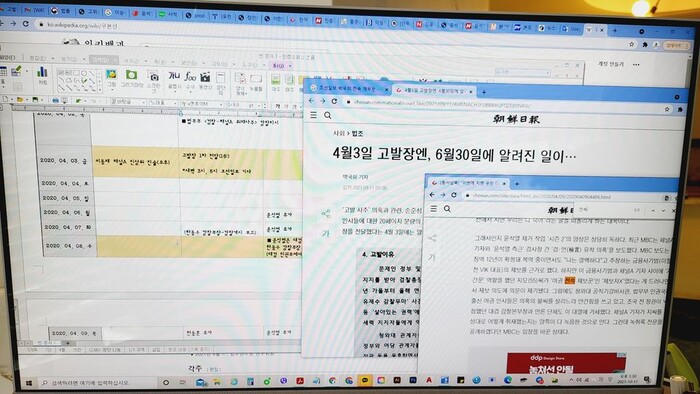This screenshot has width=700, height=394.
Task: Insert a chart in the Hangul document
Action: click(42, 75)
